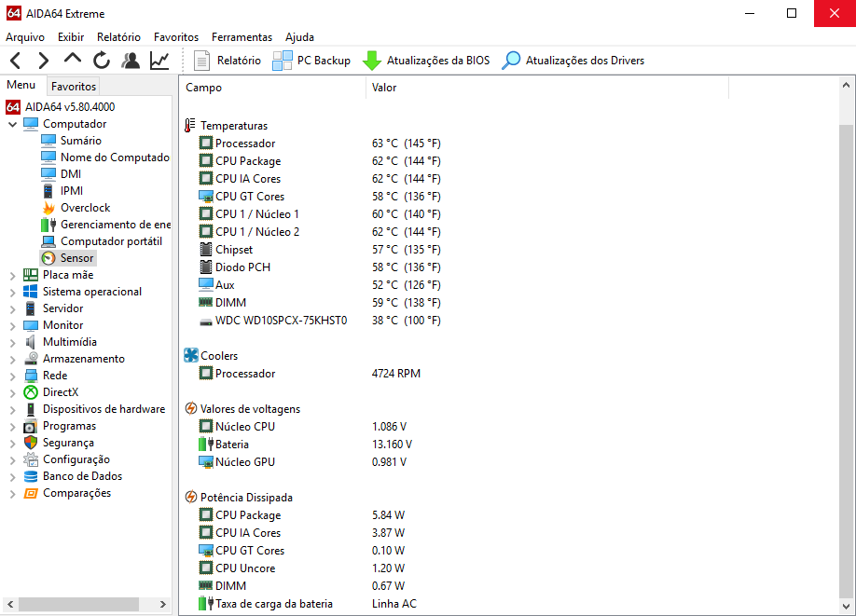Click the Overclock flame icon
Viewport: 856px width, 616px height.
[48, 208]
